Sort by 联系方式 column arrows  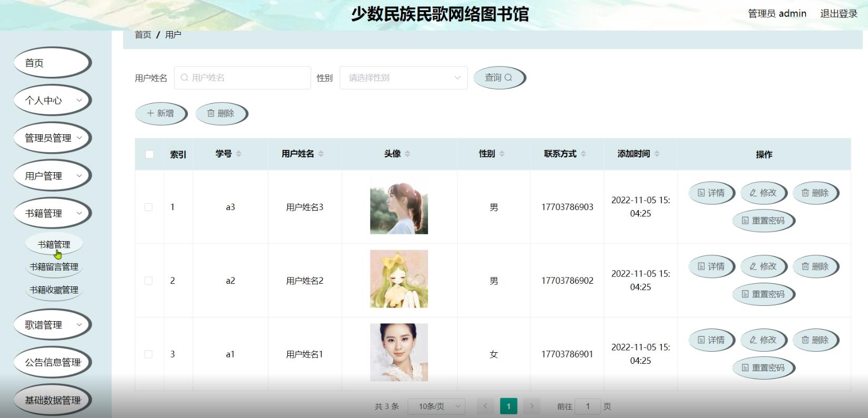[x=583, y=154]
